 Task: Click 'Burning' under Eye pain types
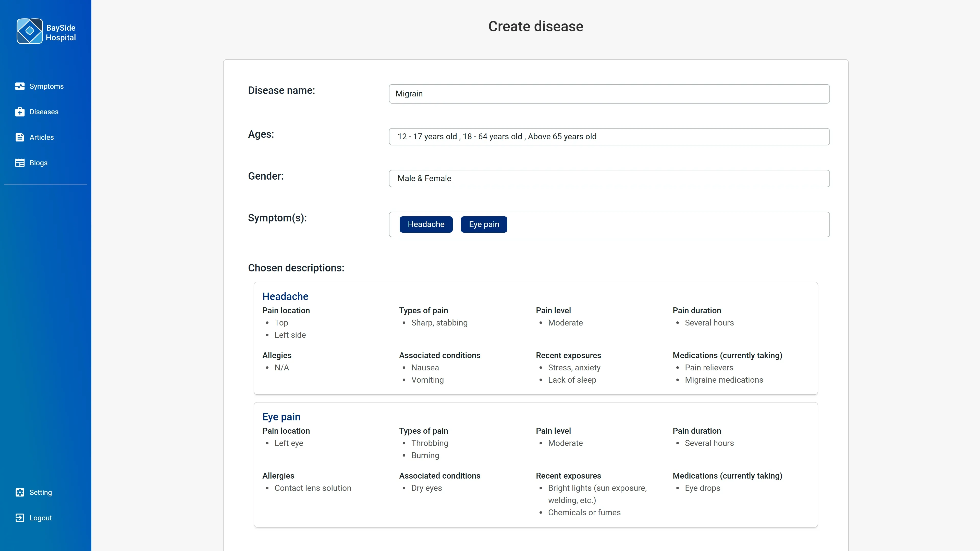click(425, 456)
